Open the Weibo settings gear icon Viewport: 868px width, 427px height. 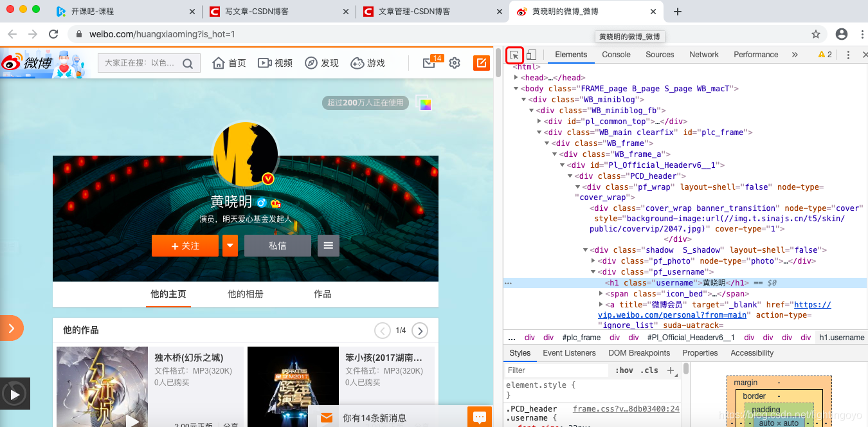(454, 63)
